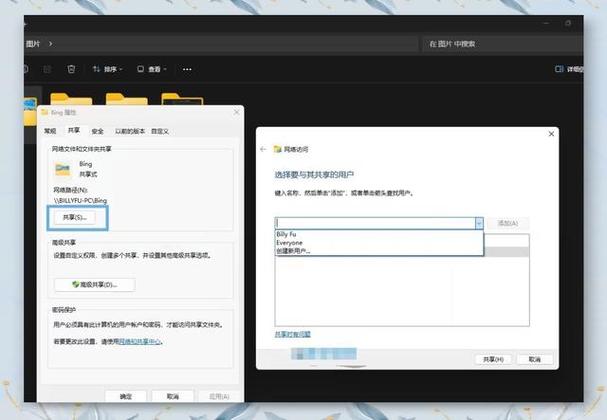607x420 pixels.
Task: Click 确定 in Bing properties dialog
Action: (126, 396)
